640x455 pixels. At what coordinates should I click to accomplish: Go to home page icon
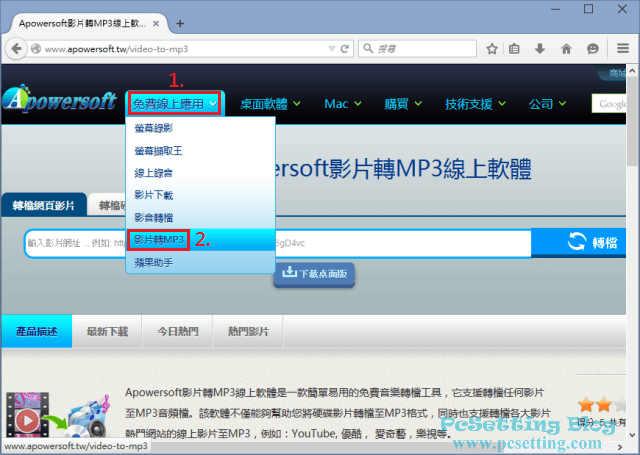(566, 49)
